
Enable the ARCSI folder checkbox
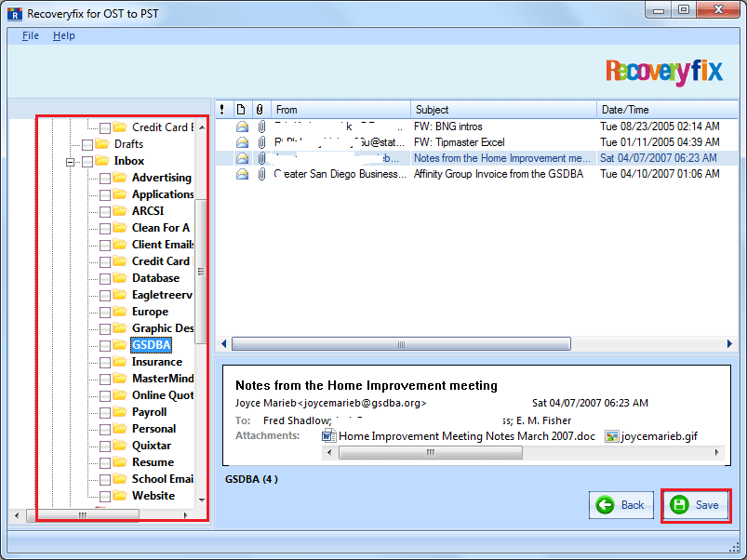(105, 212)
